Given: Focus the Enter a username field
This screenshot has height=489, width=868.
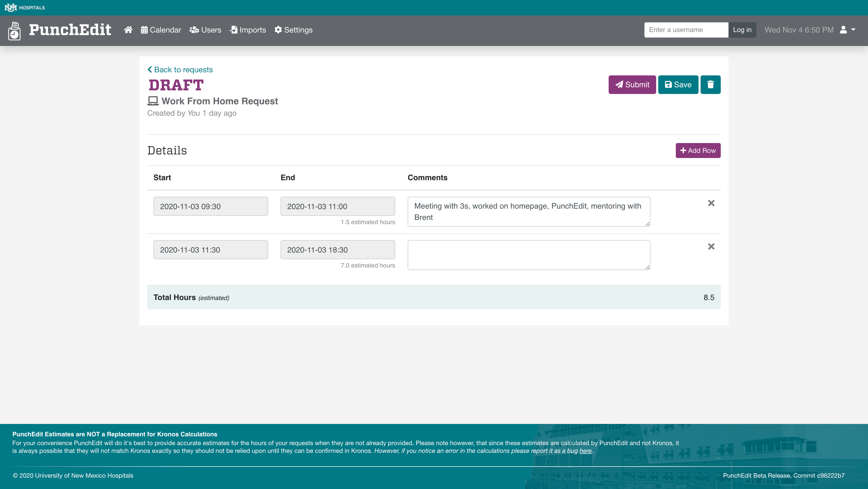Looking at the screenshot, I should pos(686,30).
